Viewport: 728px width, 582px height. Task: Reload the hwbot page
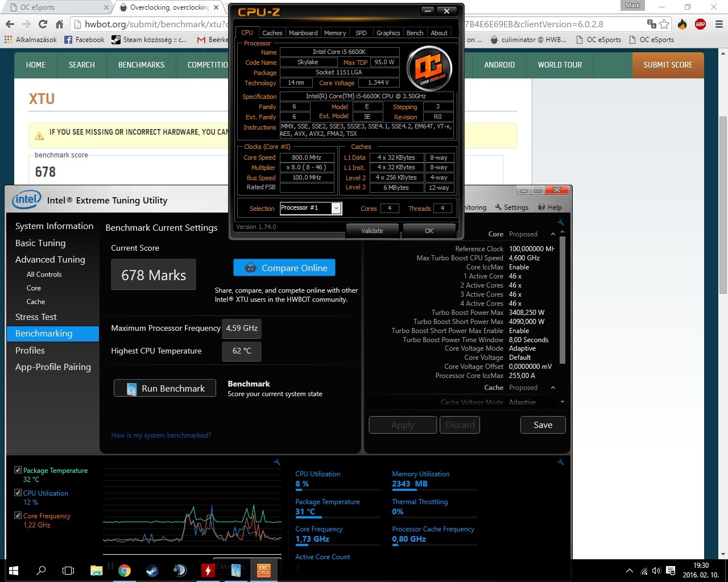[x=43, y=24]
